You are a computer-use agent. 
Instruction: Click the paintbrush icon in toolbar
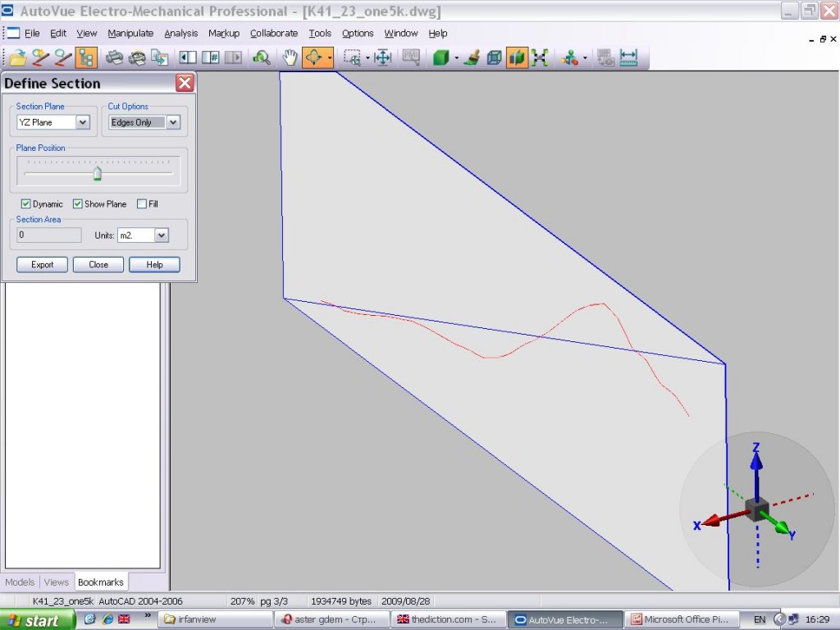(x=472, y=57)
